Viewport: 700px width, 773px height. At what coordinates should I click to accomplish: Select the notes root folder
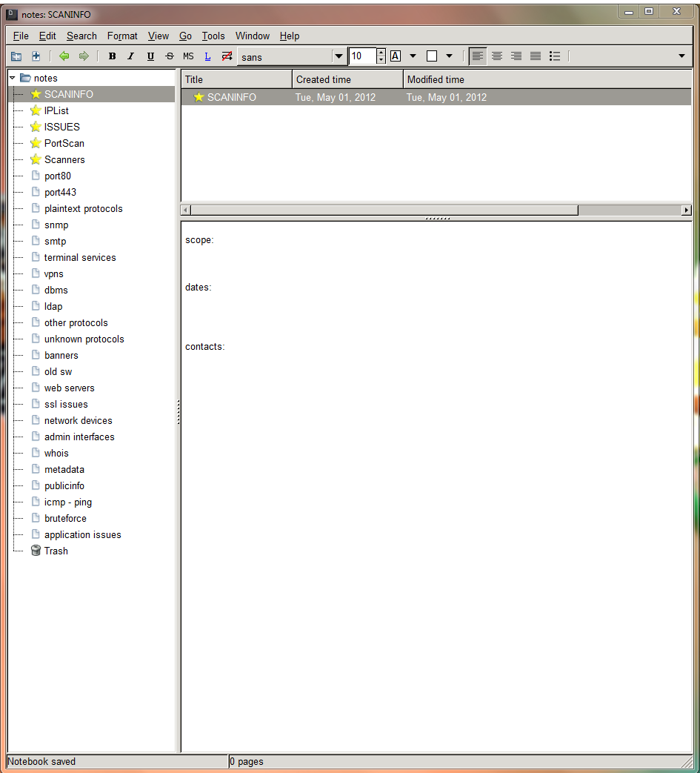point(46,78)
